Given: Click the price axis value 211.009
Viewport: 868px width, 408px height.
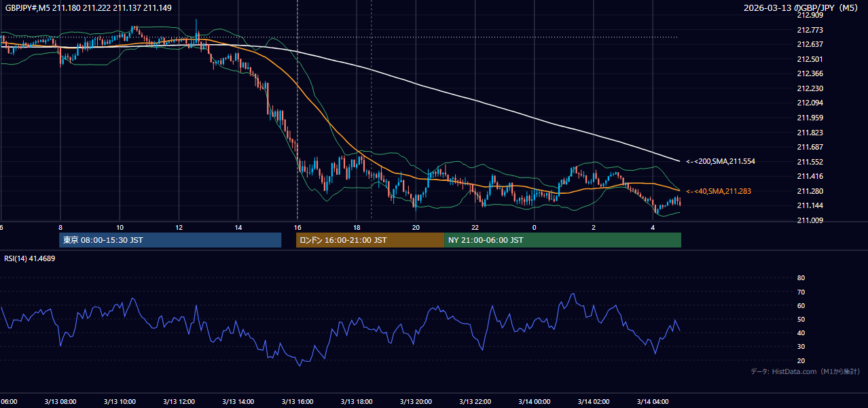Looking at the screenshot, I should [810, 221].
